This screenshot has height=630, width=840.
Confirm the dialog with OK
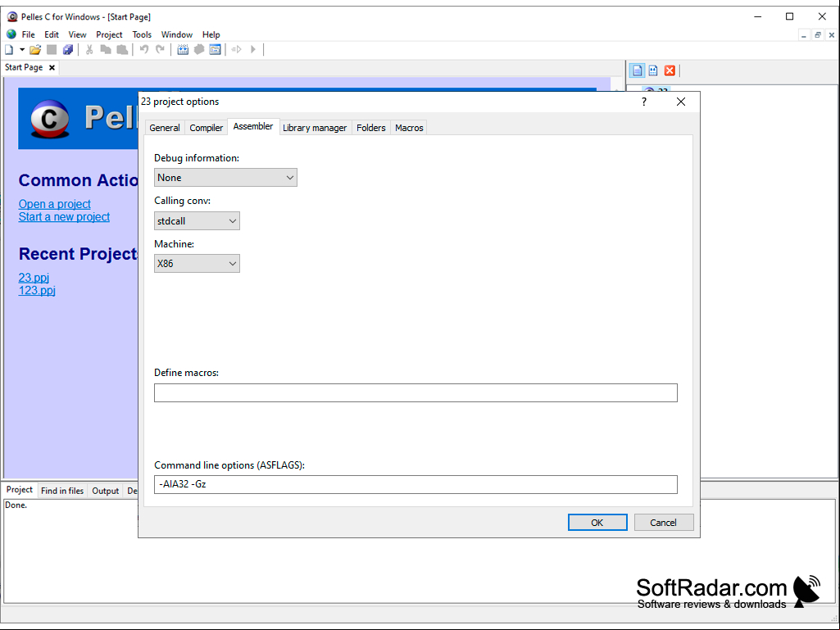(597, 523)
